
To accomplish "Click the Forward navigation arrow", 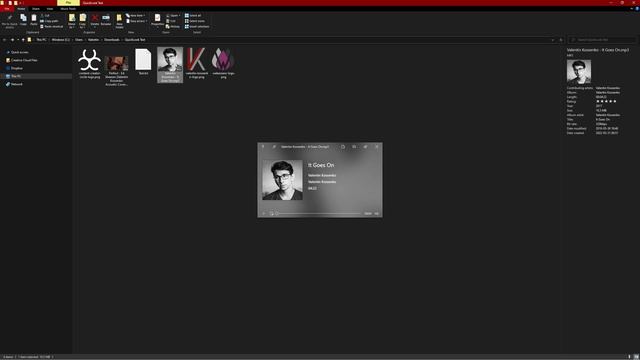I will [12, 40].
